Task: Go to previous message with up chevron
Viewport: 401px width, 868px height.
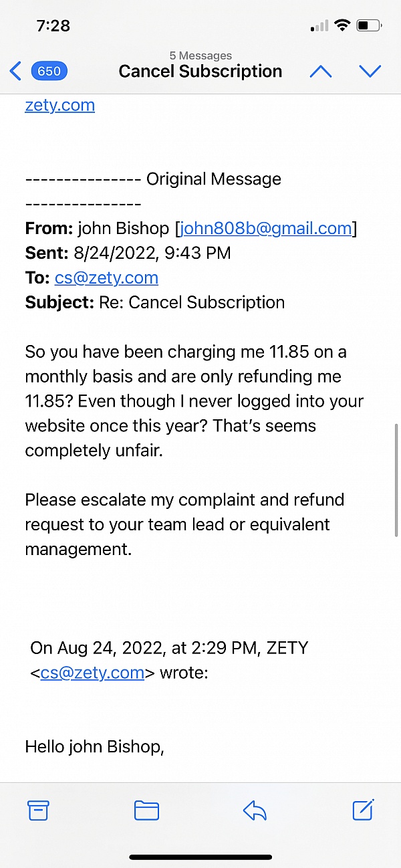Action: (x=321, y=72)
